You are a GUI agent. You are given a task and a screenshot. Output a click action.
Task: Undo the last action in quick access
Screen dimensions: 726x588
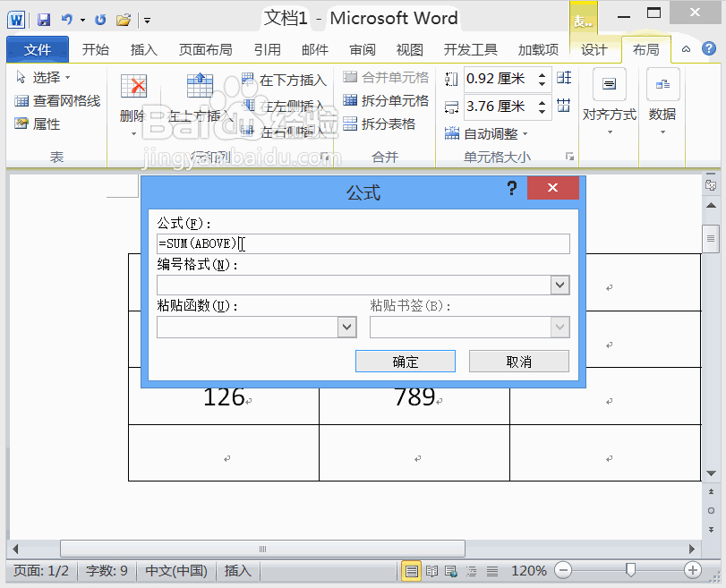pos(68,20)
